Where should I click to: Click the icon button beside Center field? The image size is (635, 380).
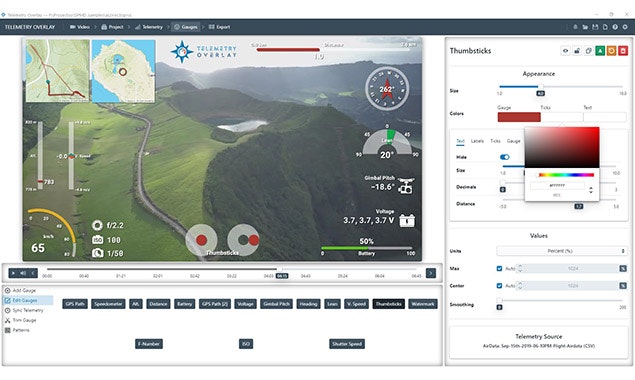click(x=623, y=286)
